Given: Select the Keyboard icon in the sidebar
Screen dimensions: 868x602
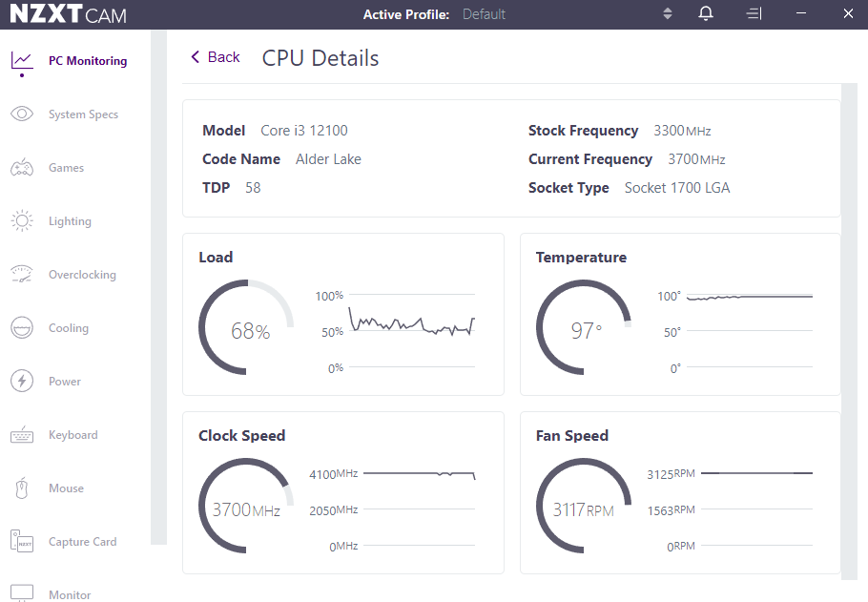Looking at the screenshot, I should (22, 435).
